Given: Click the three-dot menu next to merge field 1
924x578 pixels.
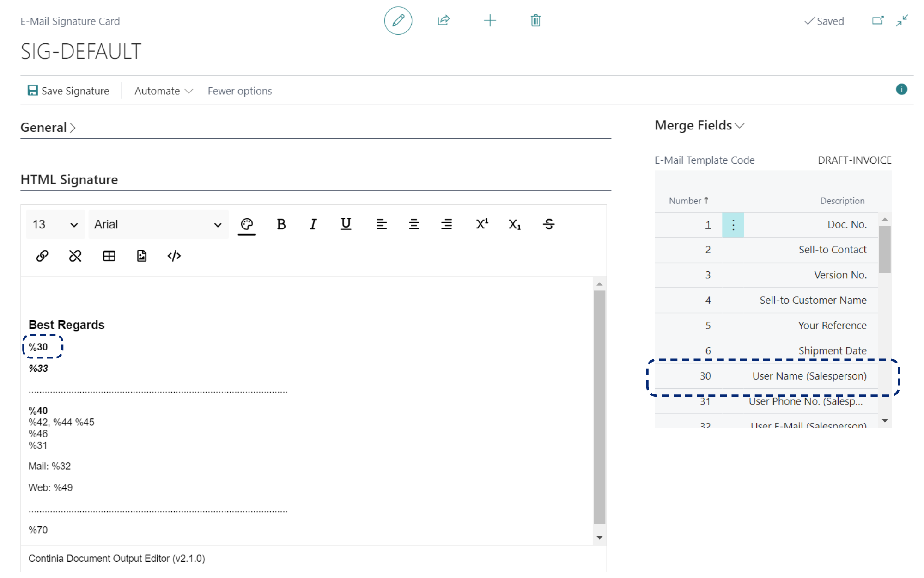Looking at the screenshot, I should coord(732,224).
